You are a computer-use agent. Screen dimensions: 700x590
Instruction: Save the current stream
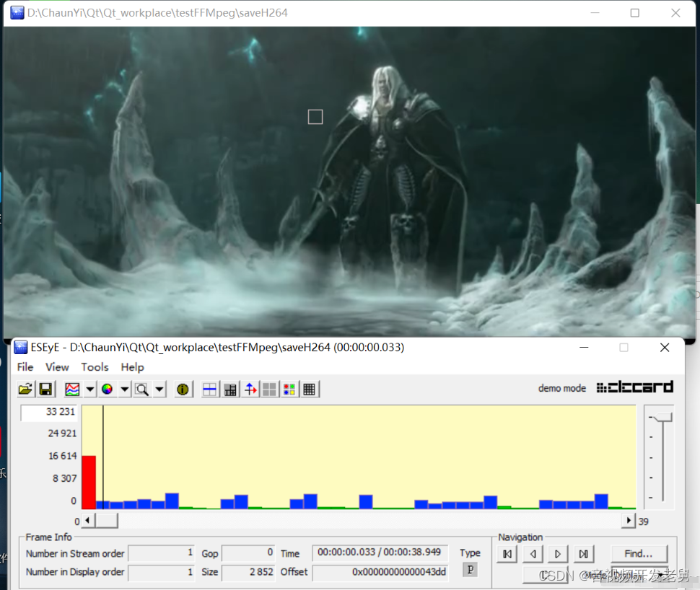tap(45, 389)
